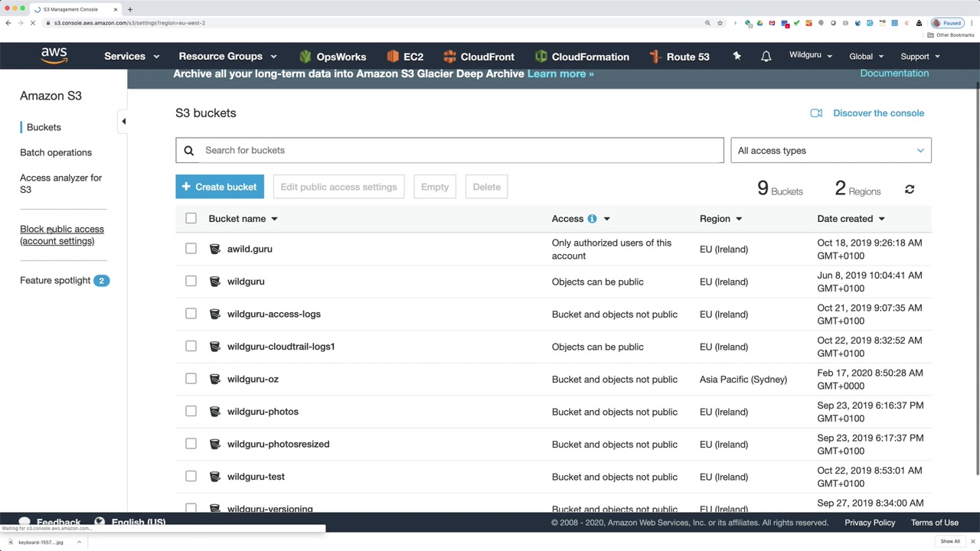Open the Discover the console link
The image size is (980, 551).
tap(878, 113)
